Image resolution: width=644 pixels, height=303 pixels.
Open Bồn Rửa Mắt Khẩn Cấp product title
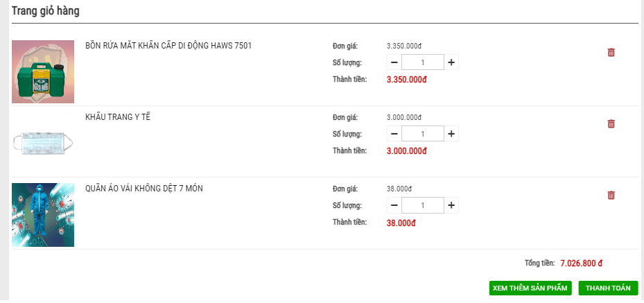(x=168, y=46)
